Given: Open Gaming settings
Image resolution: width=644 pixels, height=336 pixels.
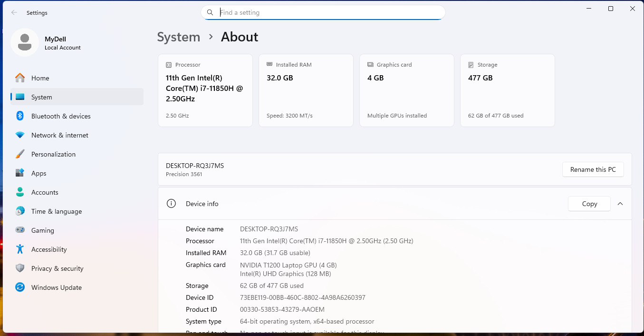Looking at the screenshot, I should coord(77,230).
